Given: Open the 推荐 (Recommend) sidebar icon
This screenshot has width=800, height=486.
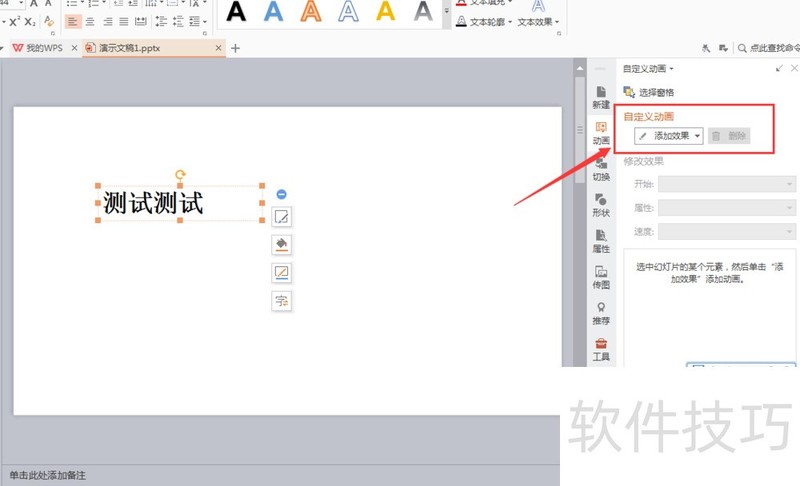Looking at the screenshot, I should point(601,313).
